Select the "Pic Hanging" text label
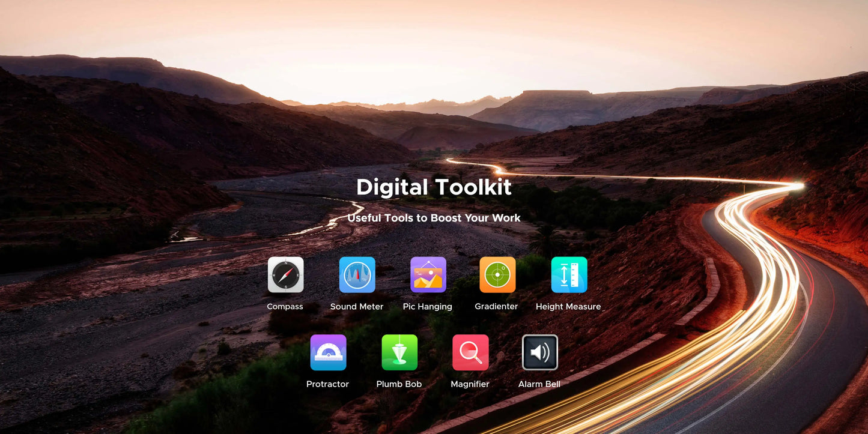The width and height of the screenshot is (868, 434). coord(427,307)
